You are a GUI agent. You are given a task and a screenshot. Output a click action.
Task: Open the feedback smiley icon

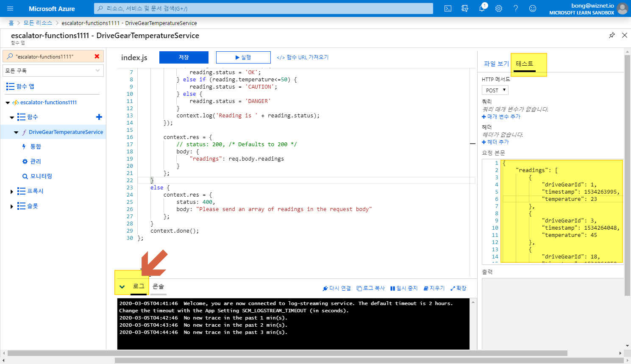coord(533,8)
